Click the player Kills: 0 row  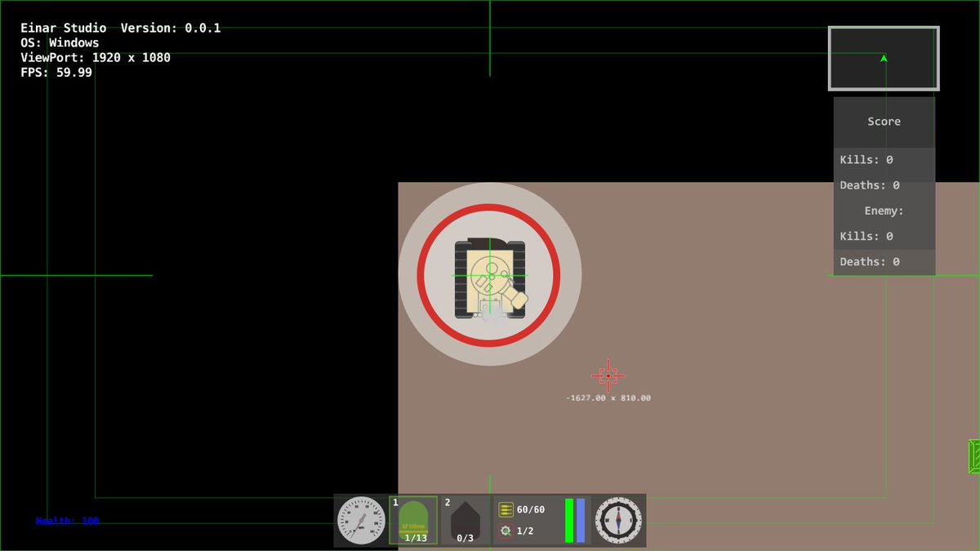click(x=884, y=160)
